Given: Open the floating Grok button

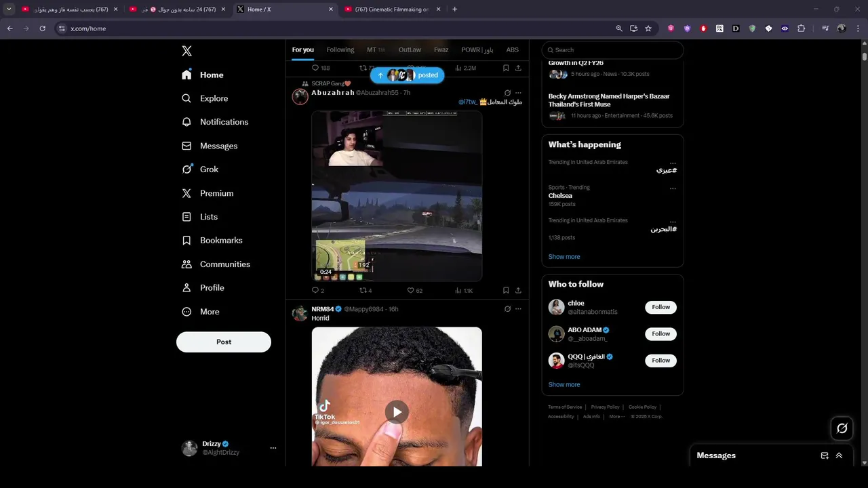Looking at the screenshot, I should coord(842,428).
